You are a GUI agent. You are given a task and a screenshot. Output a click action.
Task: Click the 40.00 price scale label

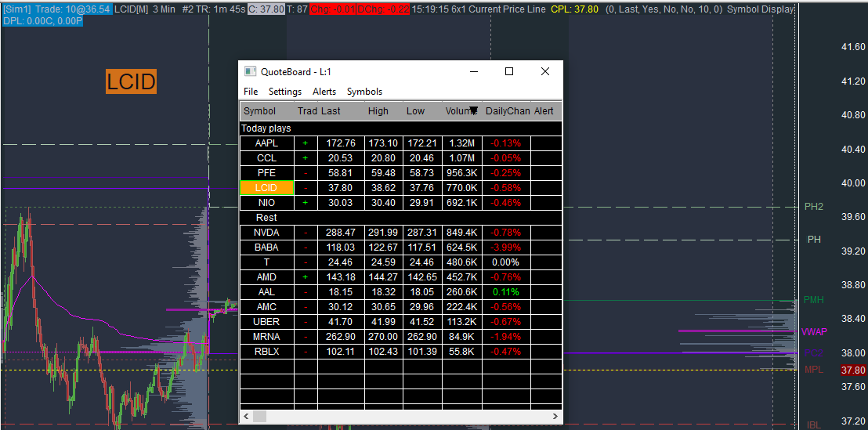click(852, 182)
